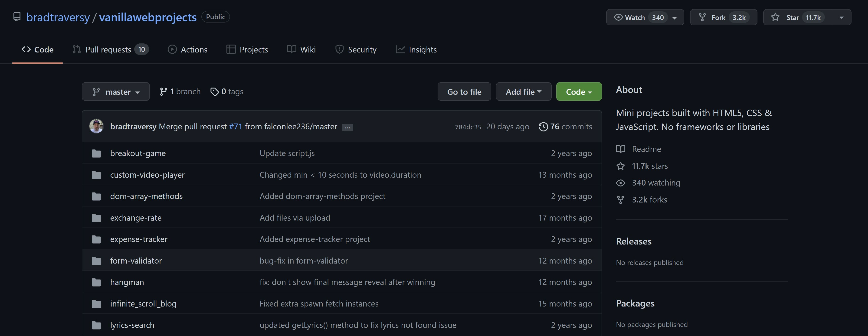
Task: Open commit 'Update script.js'
Action: point(287,153)
